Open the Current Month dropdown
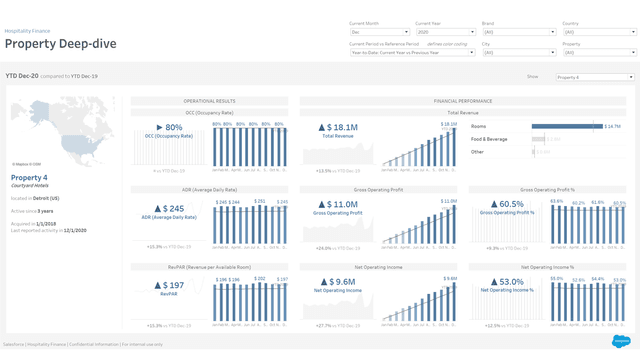The image size is (640, 363). [x=380, y=32]
